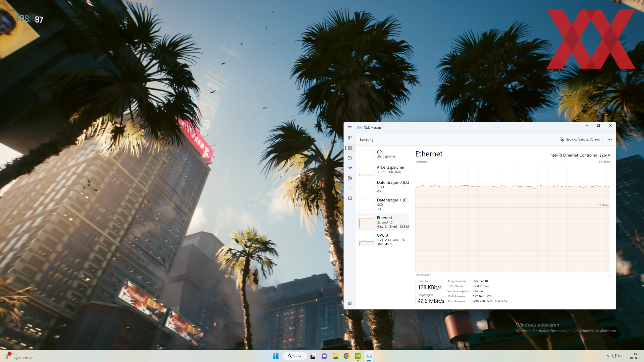Click Task Manager icon in taskbar
Image resolution: width=644 pixels, height=362 pixels.
tap(369, 356)
